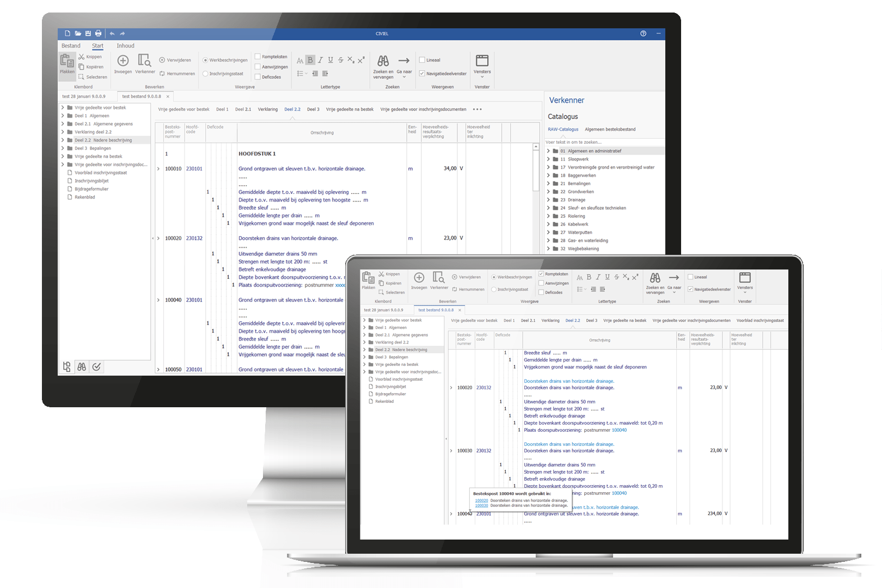Screen dimensions: 882x588
Task: Switch to the Inhoud ribbon tab
Action: (125, 46)
